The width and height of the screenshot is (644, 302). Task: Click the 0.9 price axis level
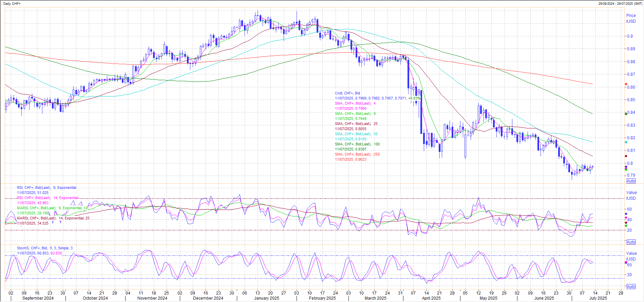point(630,36)
